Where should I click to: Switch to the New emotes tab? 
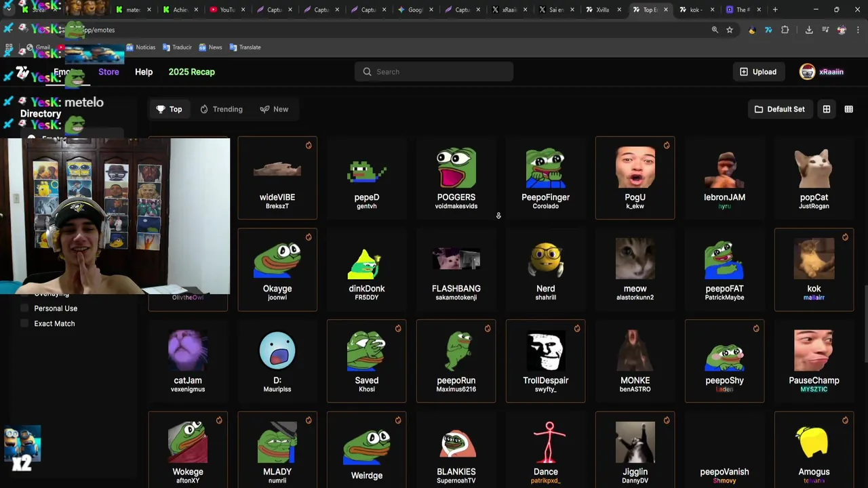coord(274,109)
